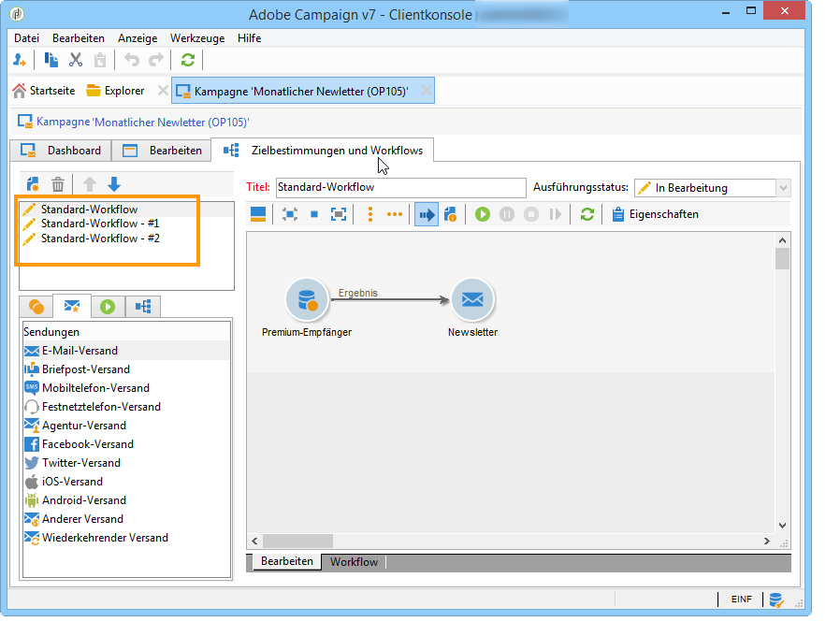Open the targeting activities palette tab

[36, 307]
